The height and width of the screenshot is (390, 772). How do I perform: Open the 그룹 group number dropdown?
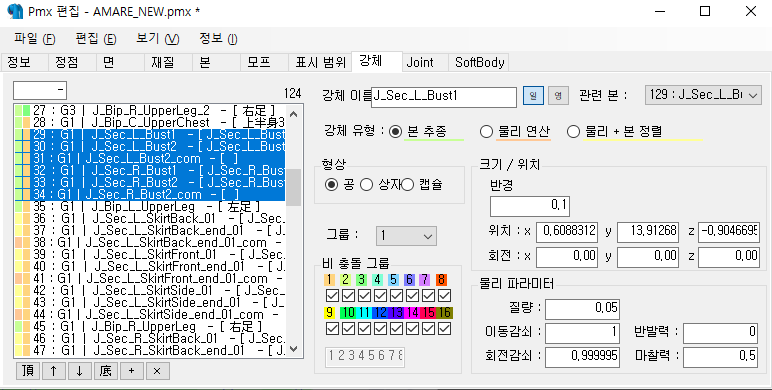(406, 236)
